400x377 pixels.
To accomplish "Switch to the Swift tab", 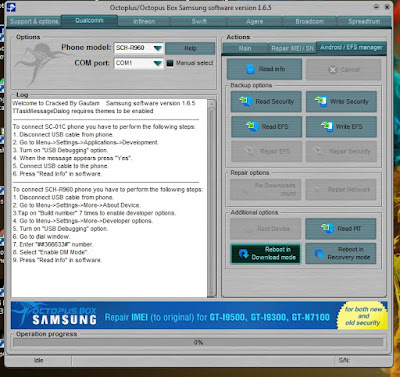I will point(199,22).
